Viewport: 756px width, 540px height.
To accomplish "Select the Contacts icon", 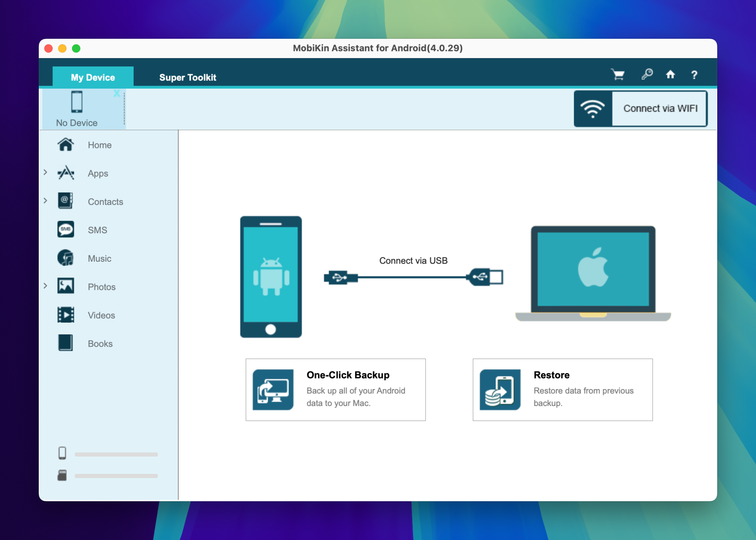I will pos(66,202).
